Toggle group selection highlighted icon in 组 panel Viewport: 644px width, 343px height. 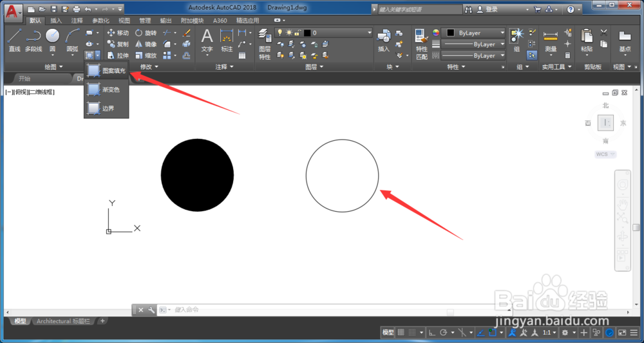click(x=532, y=55)
